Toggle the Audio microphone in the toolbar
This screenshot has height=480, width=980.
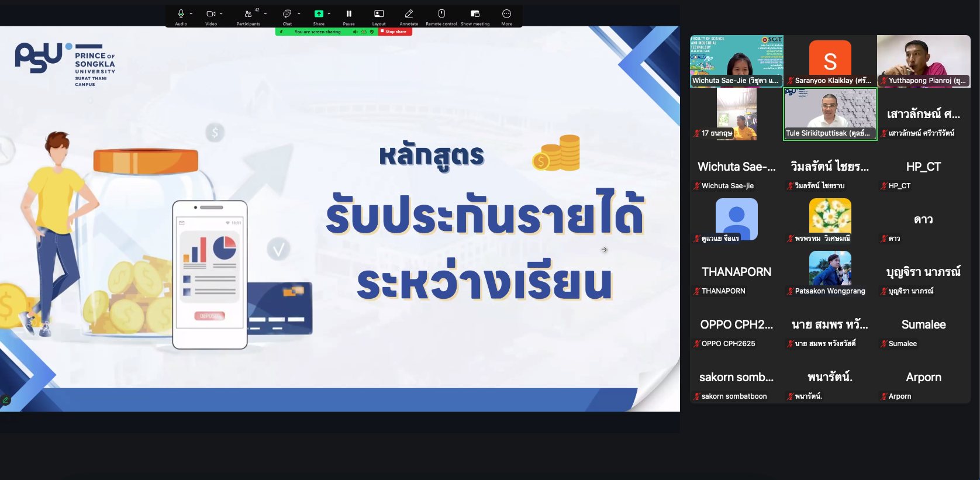(181, 13)
